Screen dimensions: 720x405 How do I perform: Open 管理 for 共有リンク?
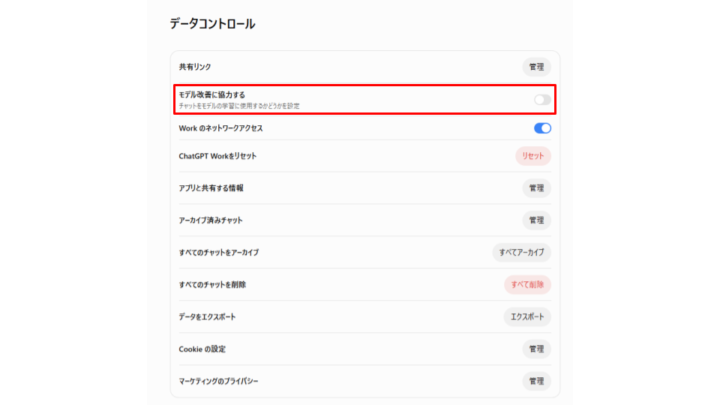coord(536,67)
